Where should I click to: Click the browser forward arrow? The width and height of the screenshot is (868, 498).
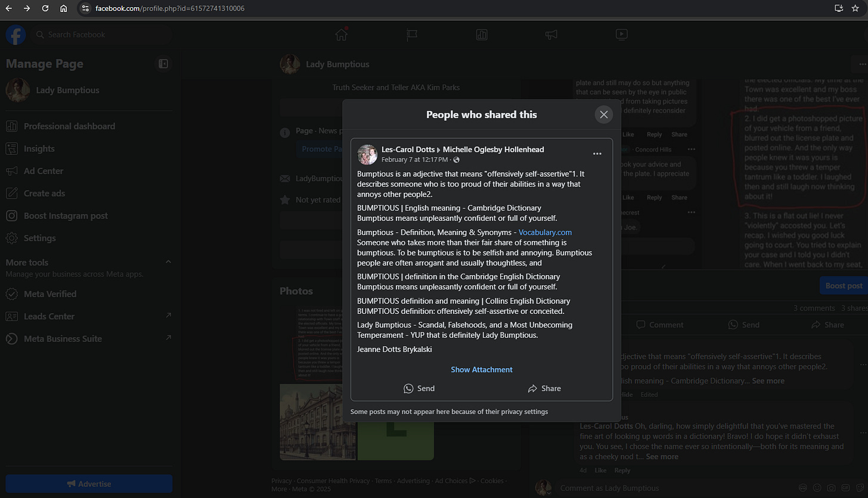pyautogui.click(x=27, y=8)
